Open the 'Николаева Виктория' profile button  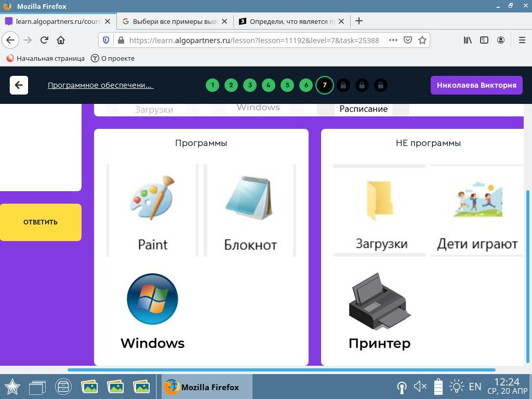[x=476, y=85]
